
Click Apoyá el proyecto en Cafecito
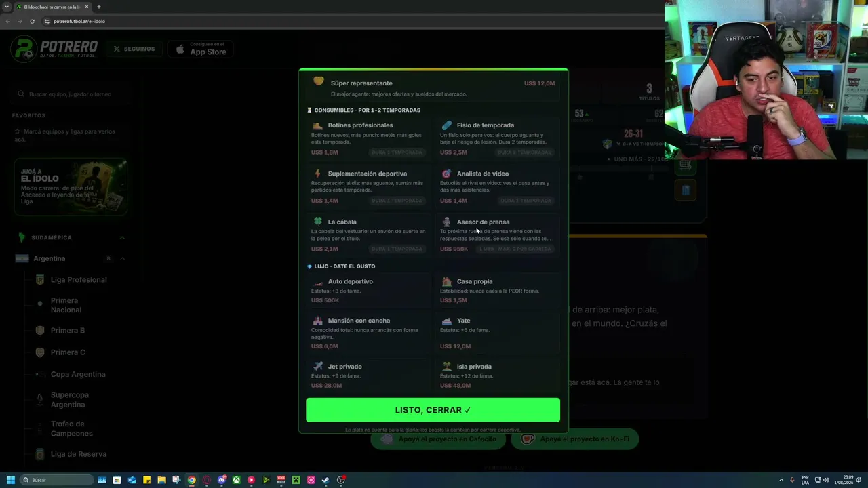point(438,439)
